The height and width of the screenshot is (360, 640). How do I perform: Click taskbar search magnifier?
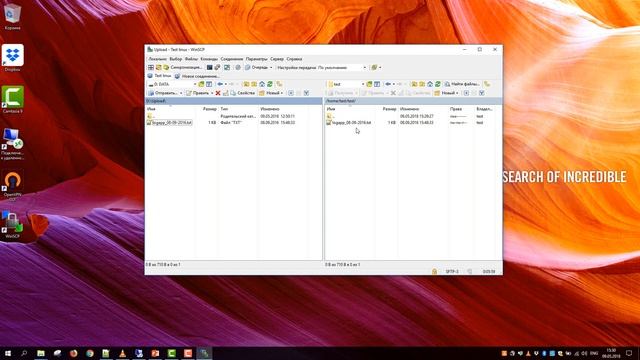click(24, 353)
